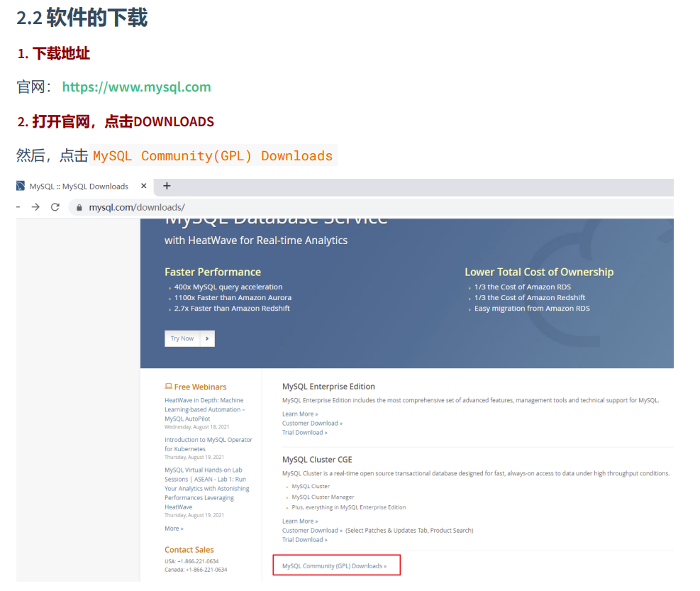The image size is (700, 591).
Task: Click Lower Total Cost of Ownership heading
Action: point(539,272)
